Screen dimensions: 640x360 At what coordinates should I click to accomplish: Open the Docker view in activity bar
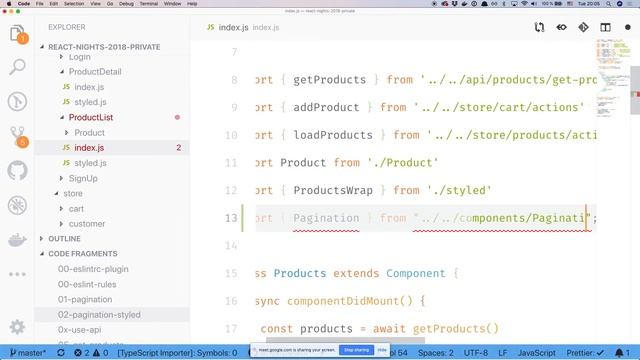coord(17,240)
